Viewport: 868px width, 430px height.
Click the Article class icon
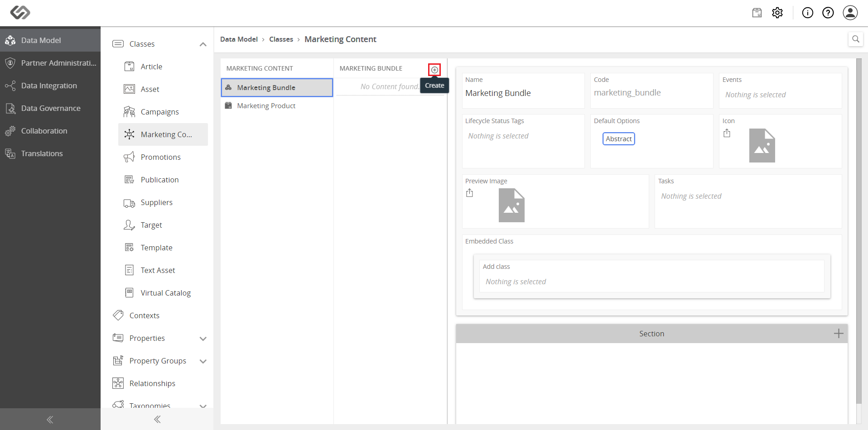130,67
